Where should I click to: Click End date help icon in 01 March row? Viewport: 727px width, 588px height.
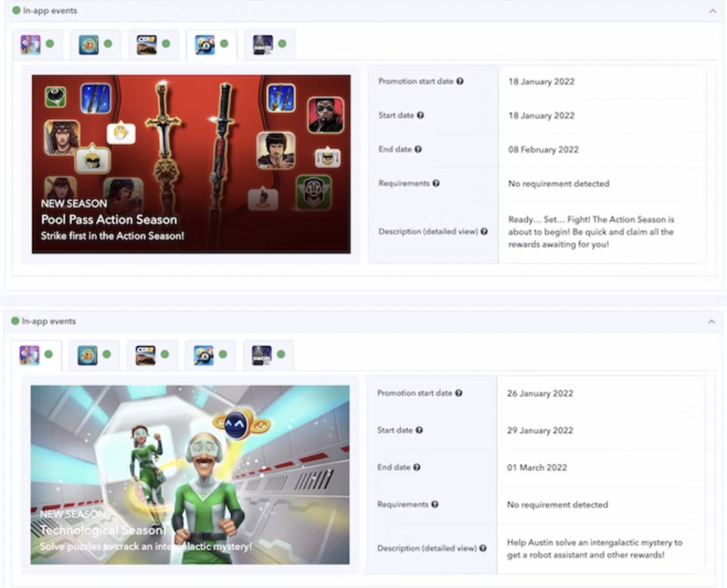(417, 467)
